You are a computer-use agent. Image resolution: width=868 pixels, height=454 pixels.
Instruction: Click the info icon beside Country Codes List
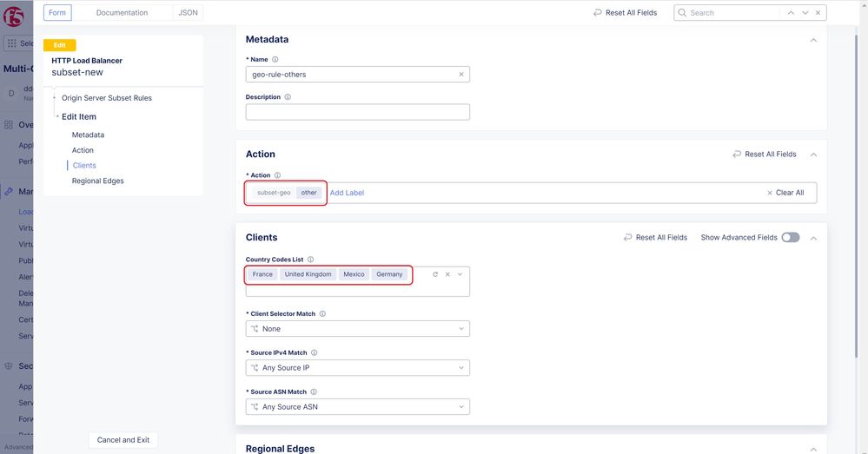pos(310,260)
